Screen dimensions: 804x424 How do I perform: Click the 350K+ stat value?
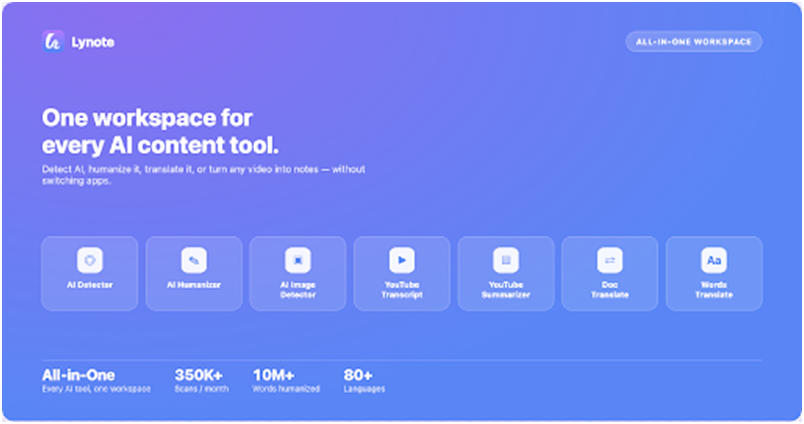pyautogui.click(x=198, y=375)
